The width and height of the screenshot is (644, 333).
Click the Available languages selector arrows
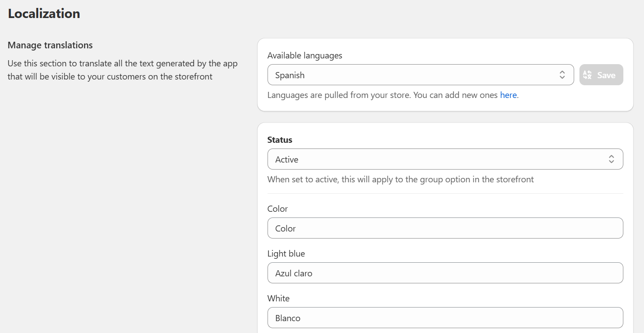click(x=562, y=75)
